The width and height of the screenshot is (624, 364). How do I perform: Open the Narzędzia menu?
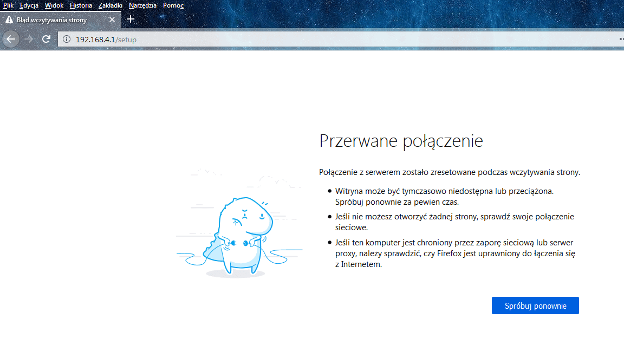142,5
